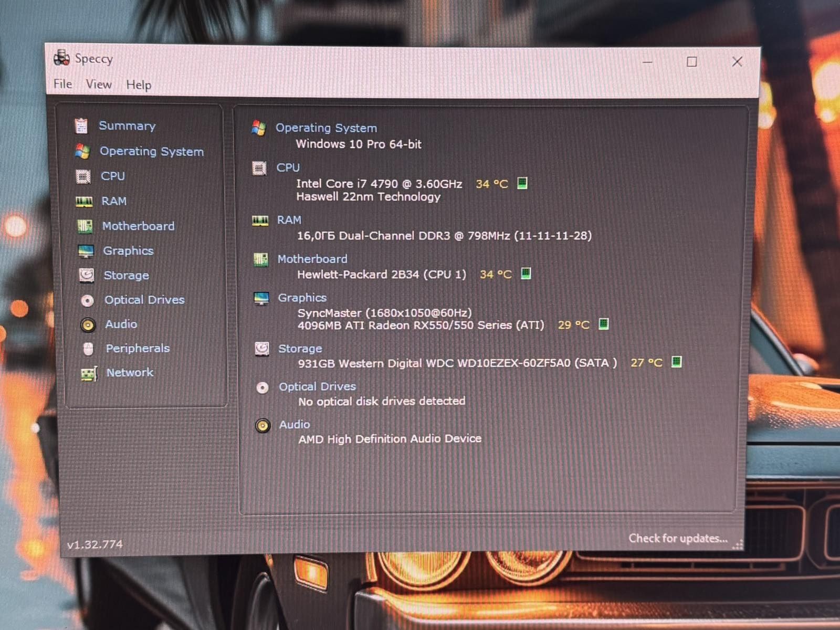Click the green temperature indicator beside motherboard 34 °C
Viewport: 840px width, 630px height.
tap(526, 274)
